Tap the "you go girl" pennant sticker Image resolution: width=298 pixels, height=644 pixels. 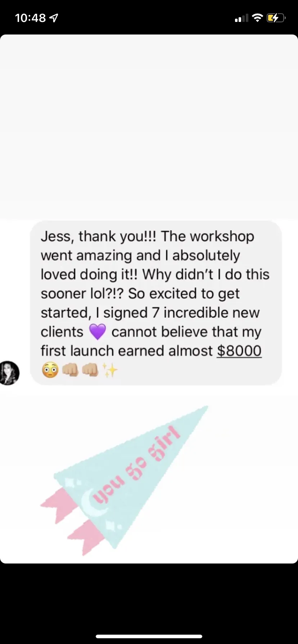(x=124, y=480)
